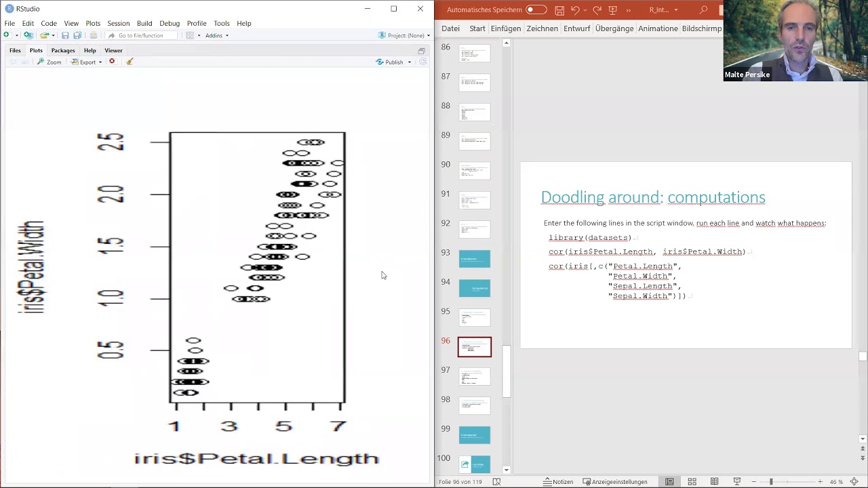This screenshot has height=488, width=868.
Task: Click Publish button in Plots pane
Action: coord(390,62)
